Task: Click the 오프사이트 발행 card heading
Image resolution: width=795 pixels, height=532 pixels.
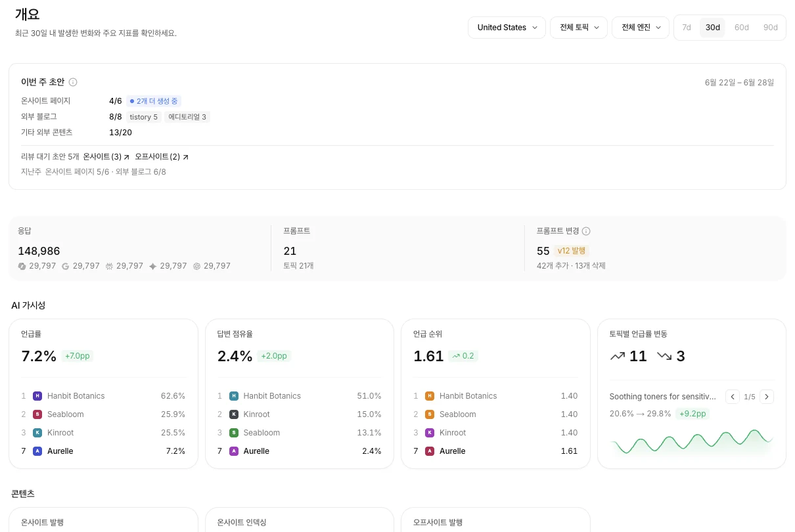Action: click(438, 523)
